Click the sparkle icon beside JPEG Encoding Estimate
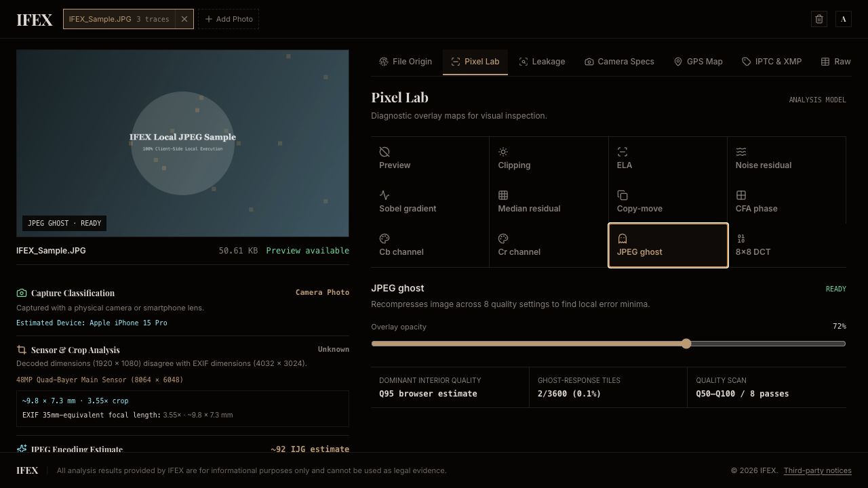 (x=22, y=449)
